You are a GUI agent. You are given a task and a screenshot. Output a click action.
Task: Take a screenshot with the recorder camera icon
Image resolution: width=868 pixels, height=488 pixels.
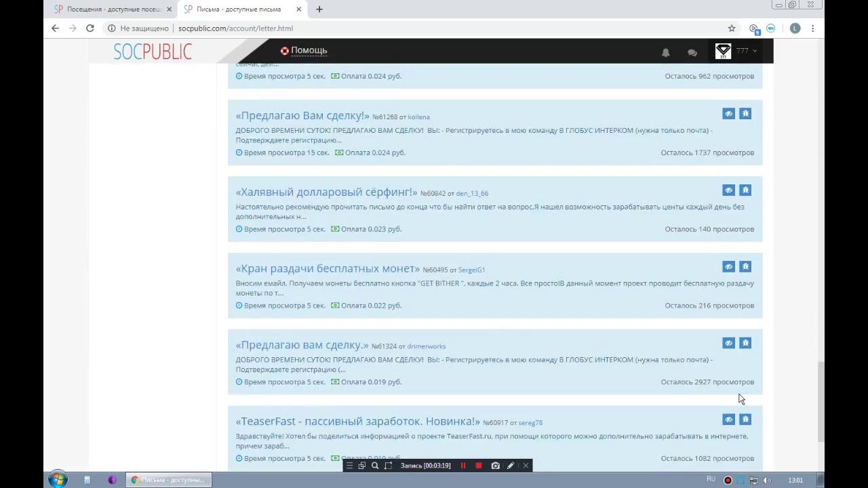tap(495, 466)
